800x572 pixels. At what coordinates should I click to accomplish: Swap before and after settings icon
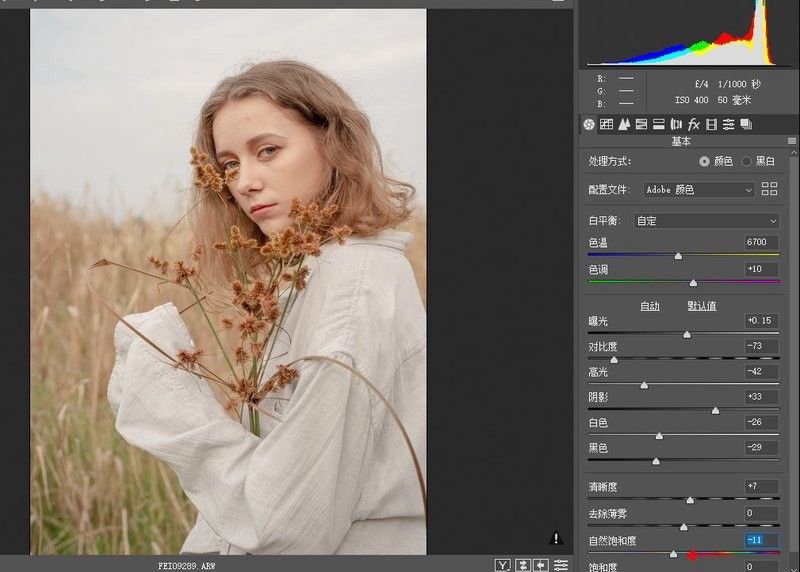(523, 565)
